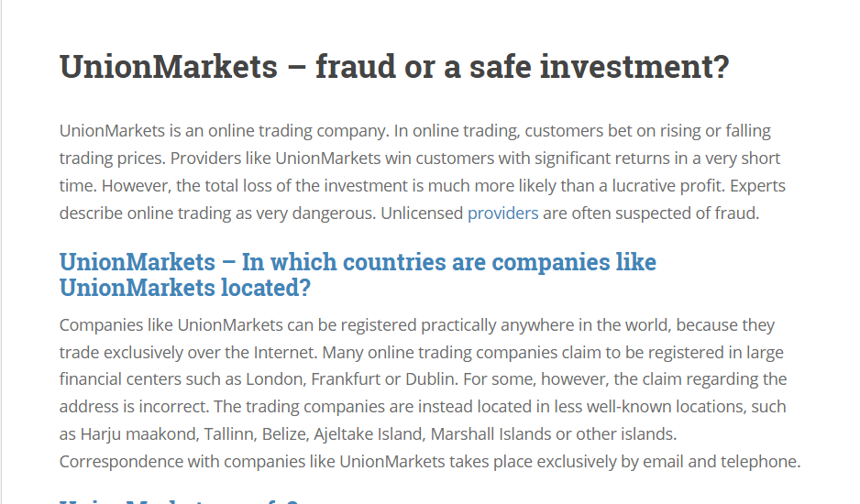Click the word "Experts" in the first paragraph
The image size is (860, 504).
pyautogui.click(x=756, y=186)
